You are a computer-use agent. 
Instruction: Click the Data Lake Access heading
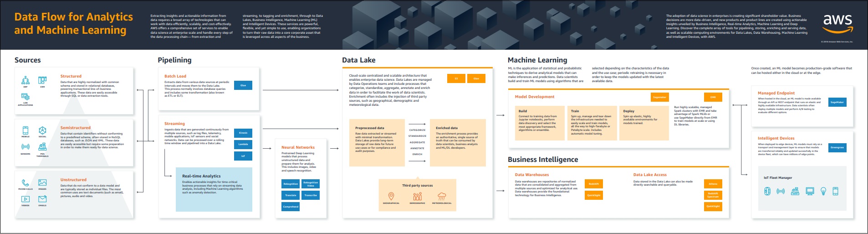650,175
